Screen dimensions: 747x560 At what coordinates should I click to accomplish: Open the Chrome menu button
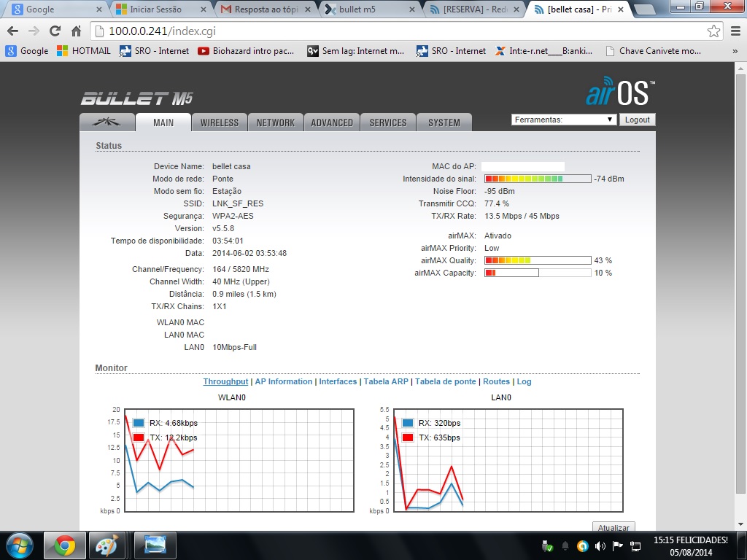click(x=735, y=31)
